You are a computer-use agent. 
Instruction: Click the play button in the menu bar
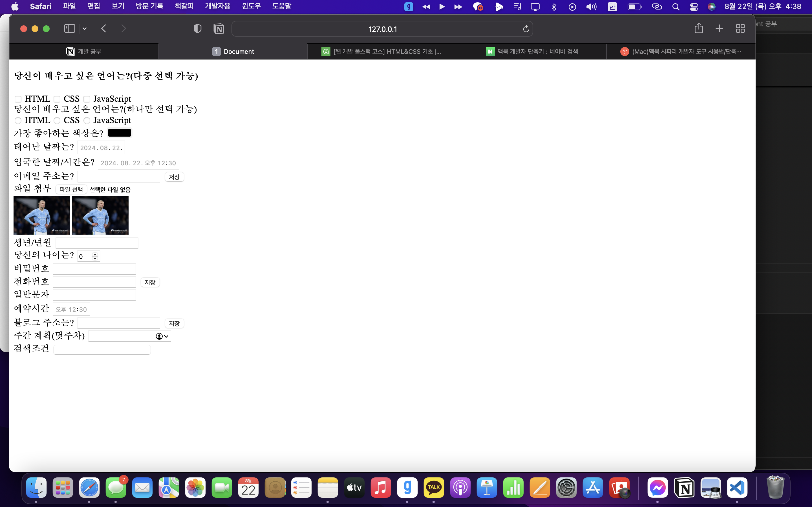tap(442, 6)
